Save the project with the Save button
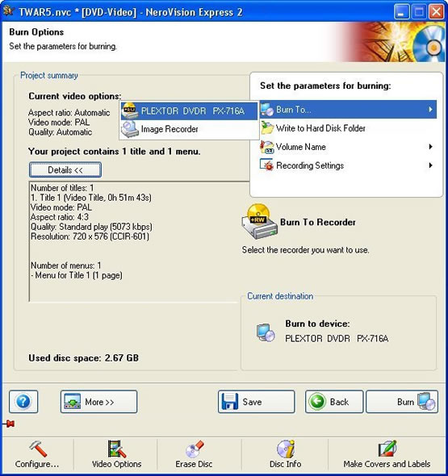The image size is (448, 476). point(256,402)
